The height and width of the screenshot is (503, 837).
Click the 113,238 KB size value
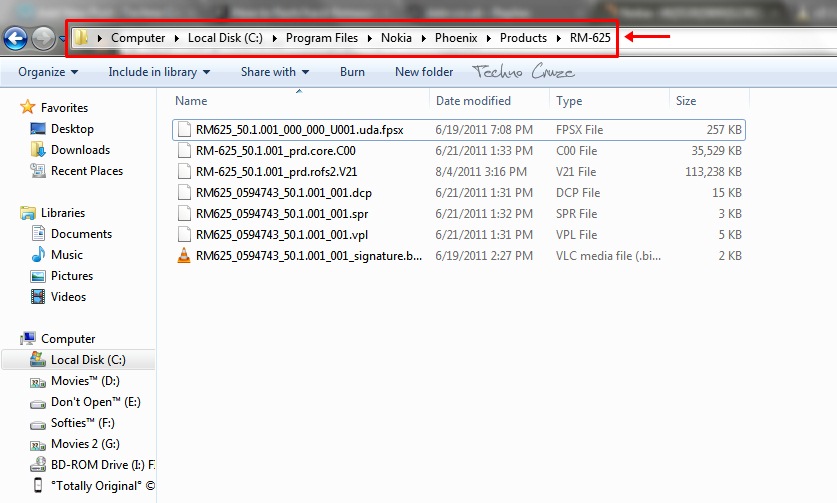pos(713,172)
